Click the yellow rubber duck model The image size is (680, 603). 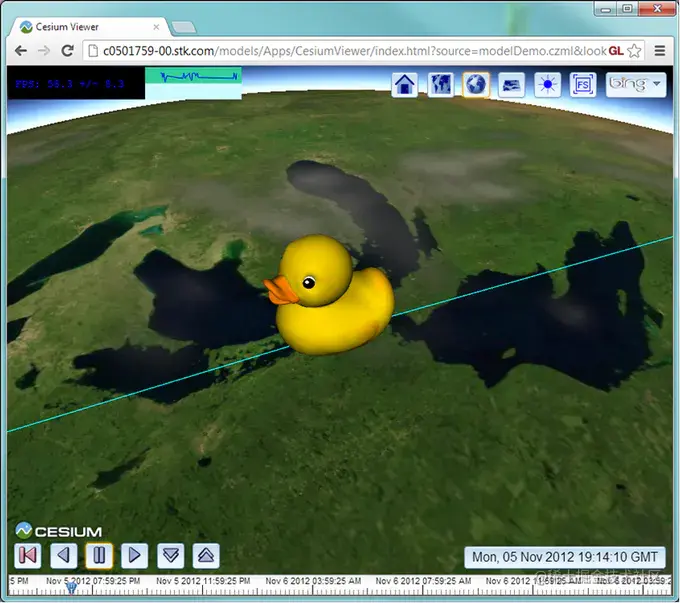[x=330, y=295]
